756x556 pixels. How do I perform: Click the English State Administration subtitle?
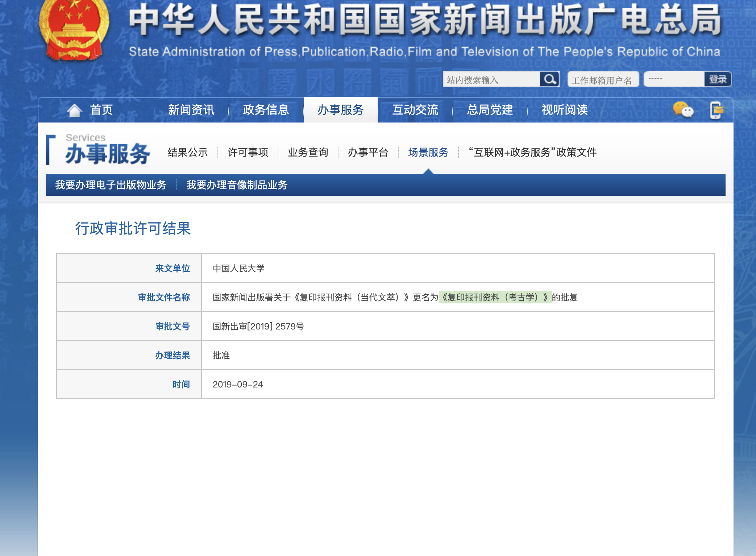424,51
